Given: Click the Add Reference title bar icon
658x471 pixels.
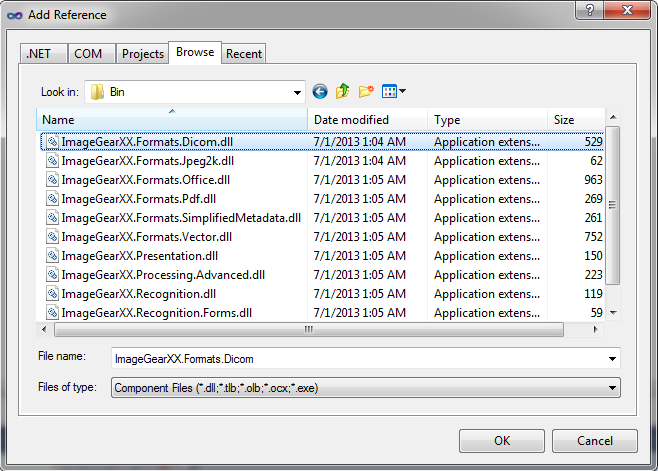Looking at the screenshot, I should (x=14, y=16).
